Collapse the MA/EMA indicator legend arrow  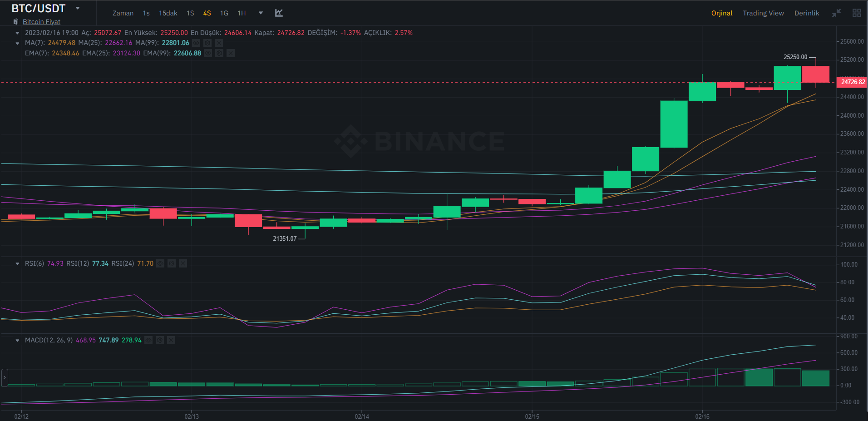17,43
